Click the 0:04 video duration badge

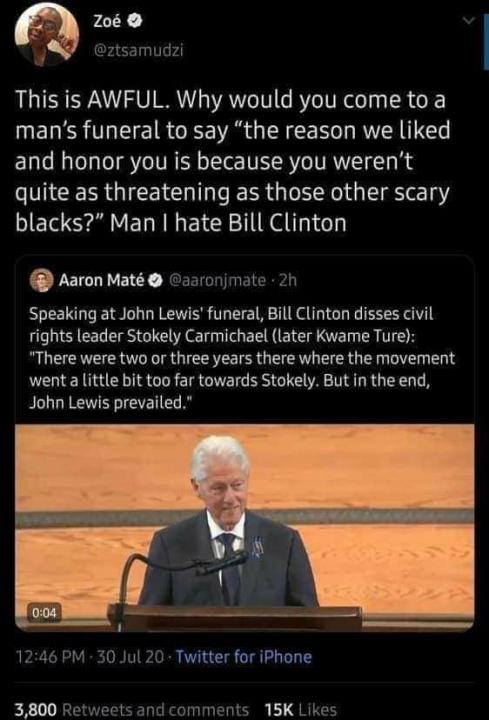(44, 613)
